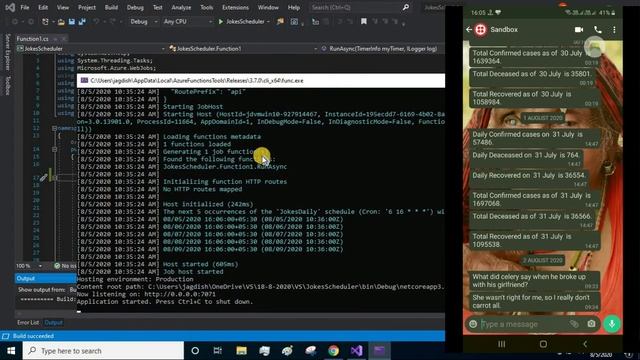
Task: Start a video call with Sandbox
Action: tap(579, 29)
